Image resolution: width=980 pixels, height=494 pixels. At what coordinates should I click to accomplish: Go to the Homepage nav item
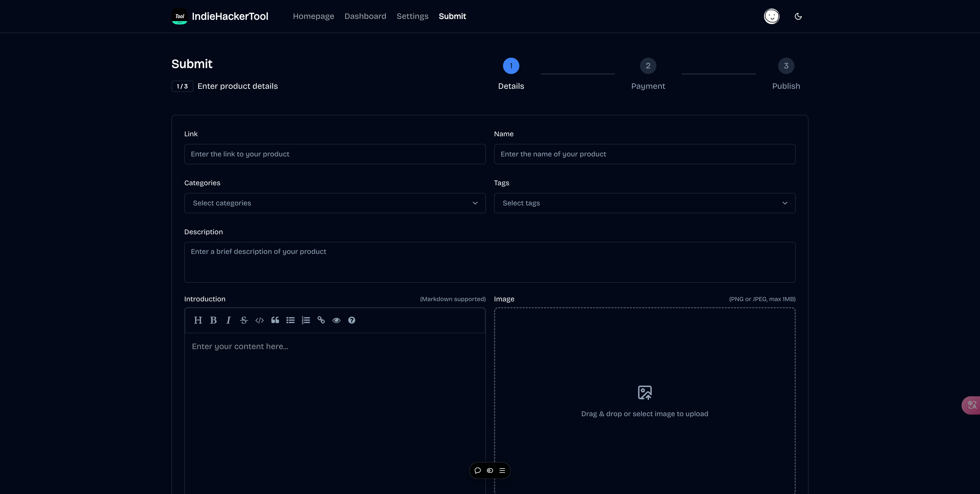pyautogui.click(x=313, y=16)
